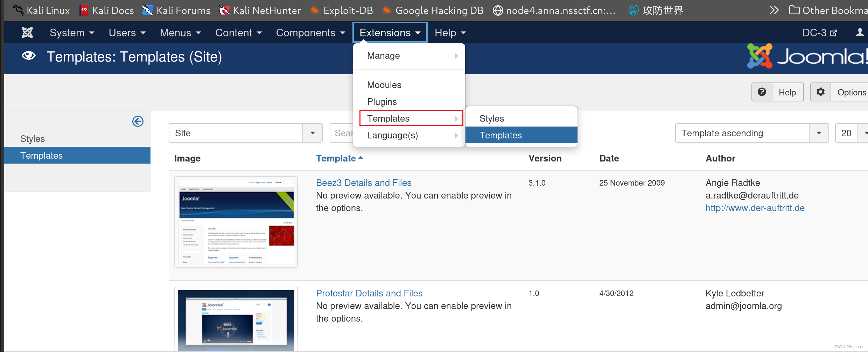
Task: Click the Beez3 version 3.1.0 cell
Action: pos(537,183)
